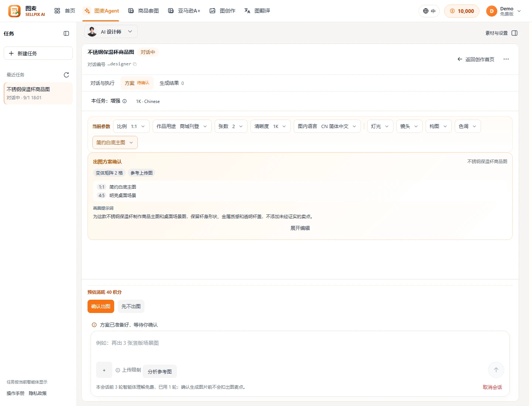Open the 灯光 lighting dropdown
The width and height of the screenshot is (532, 406).
click(x=380, y=126)
